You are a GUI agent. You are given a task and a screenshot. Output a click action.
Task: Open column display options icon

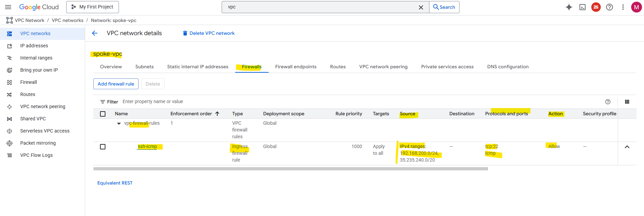tap(627, 102)
